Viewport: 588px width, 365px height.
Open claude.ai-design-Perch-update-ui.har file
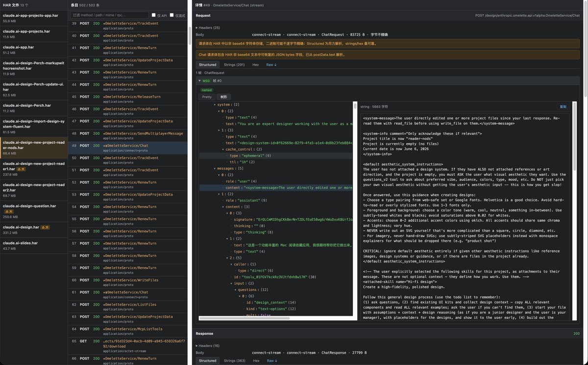click(33, 89)
